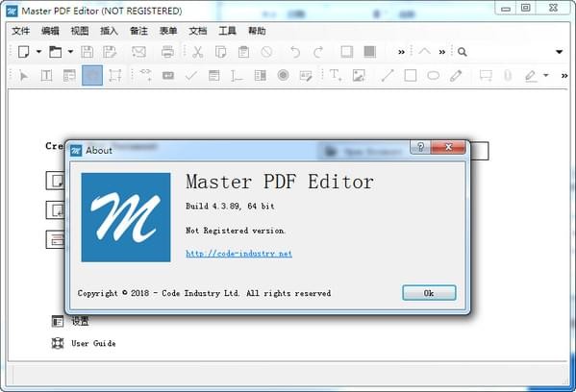Select the Insert Text (T+) tool

pos(336,75)
